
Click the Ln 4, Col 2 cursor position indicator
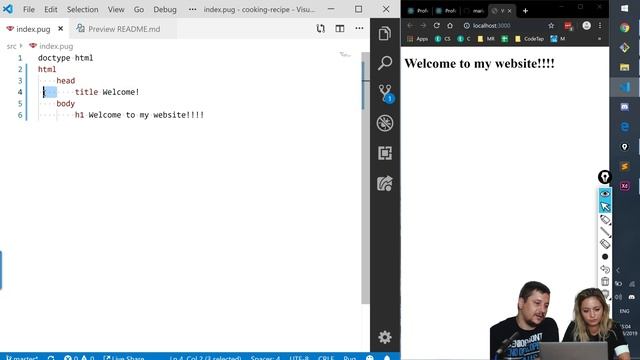205,358
